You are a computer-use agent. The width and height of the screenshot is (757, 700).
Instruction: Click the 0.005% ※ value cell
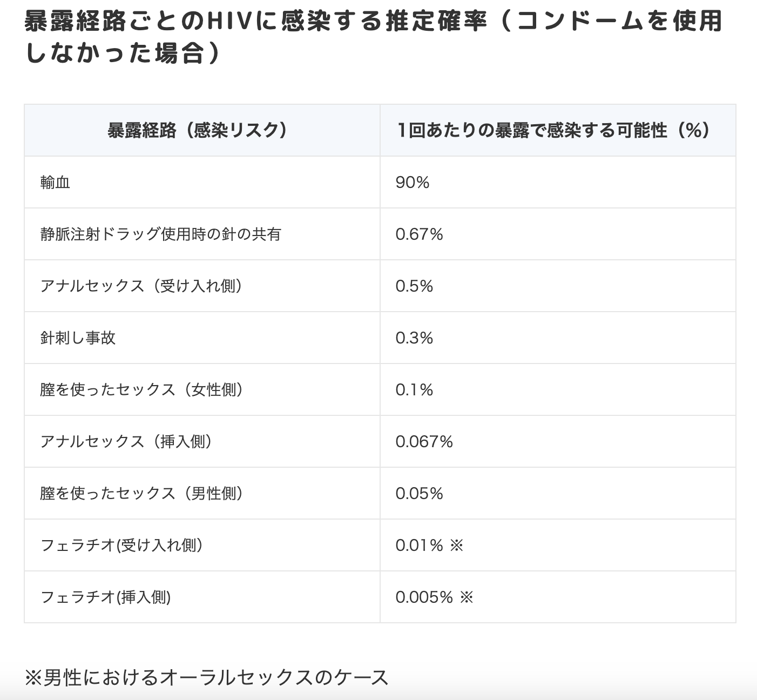pos(434,597)
